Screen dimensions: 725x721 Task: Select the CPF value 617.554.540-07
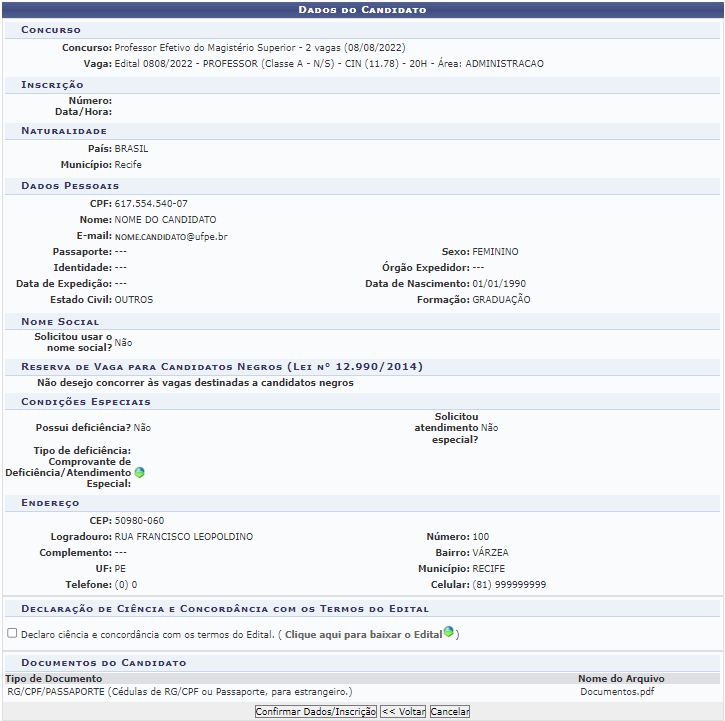[x=151, y=203]
